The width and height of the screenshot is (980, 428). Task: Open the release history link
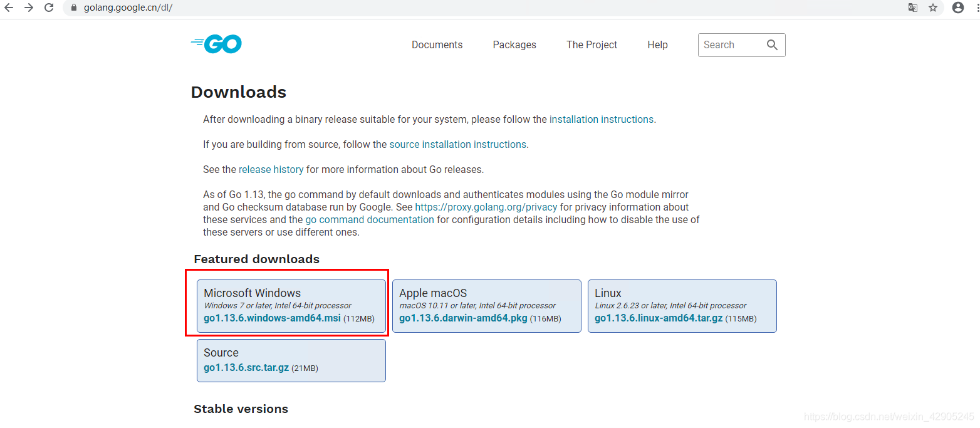click(271, 169)
